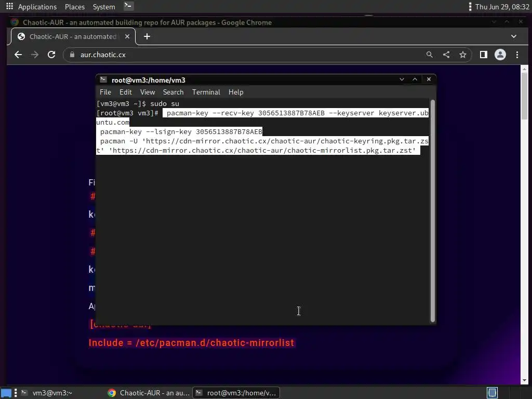
Task: Open the Applications menu
Action: tap(37, 7)
